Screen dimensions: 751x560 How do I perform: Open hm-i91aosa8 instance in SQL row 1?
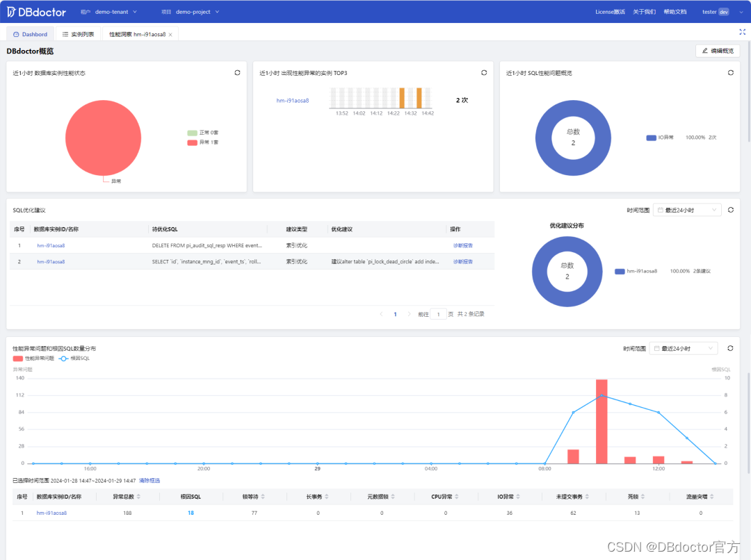pos(51,245)
